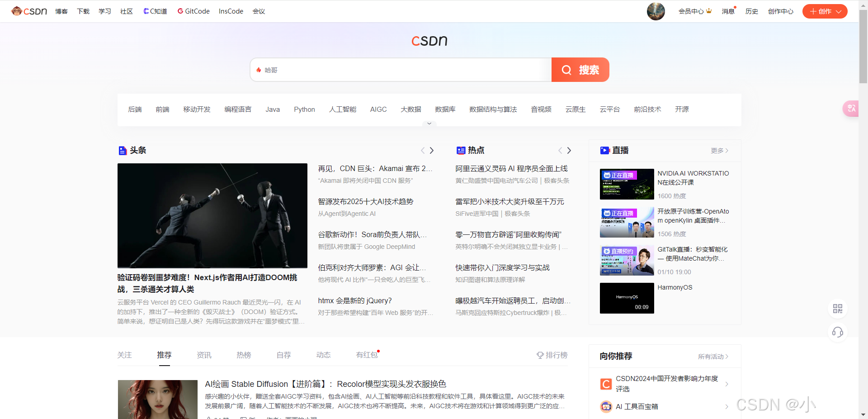Select the 有红包 feed tab

(367, 355)
